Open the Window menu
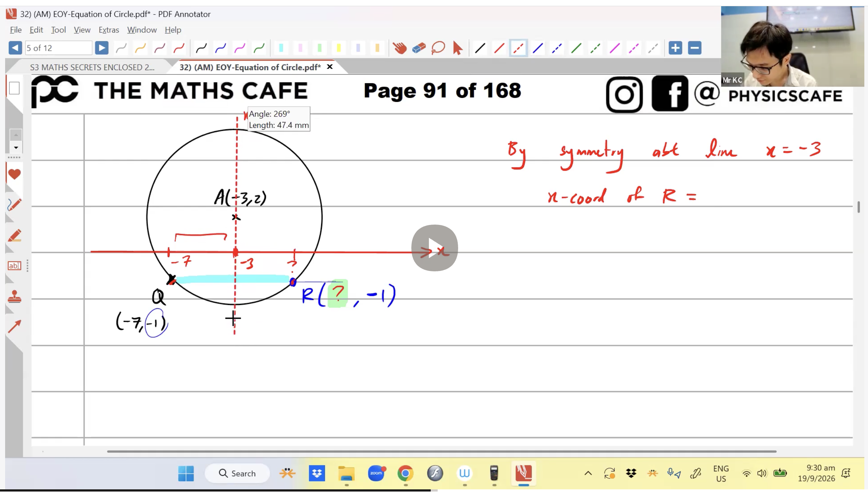Image resolution: width=868 pixels, height=493 pixels. (x=142, y=30)
